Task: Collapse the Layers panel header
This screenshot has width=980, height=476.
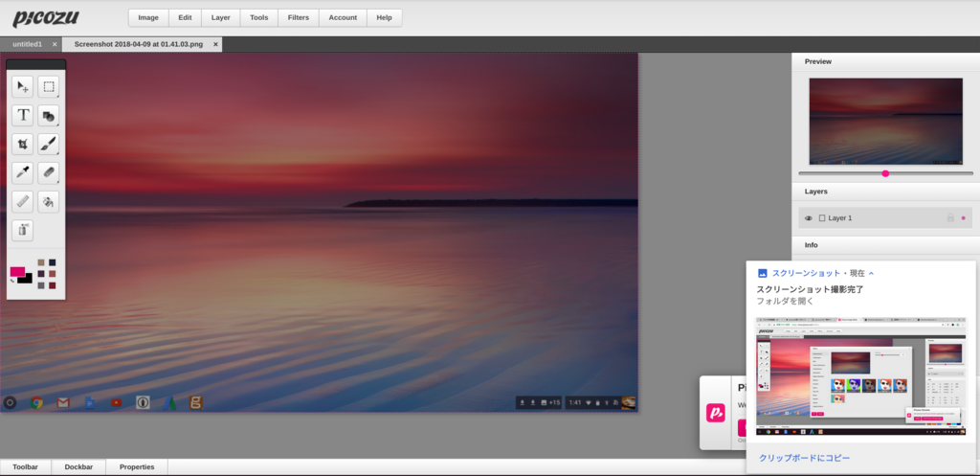Action: tap(885, 192)
